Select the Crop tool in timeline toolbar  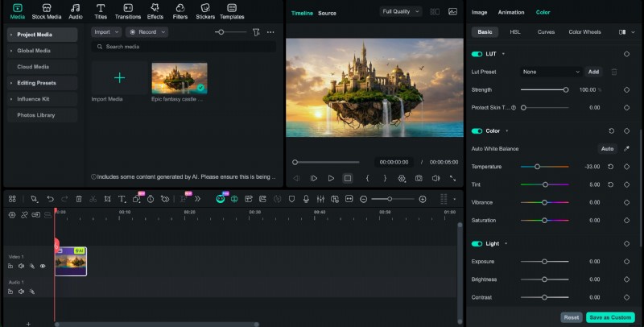(107, 199)
